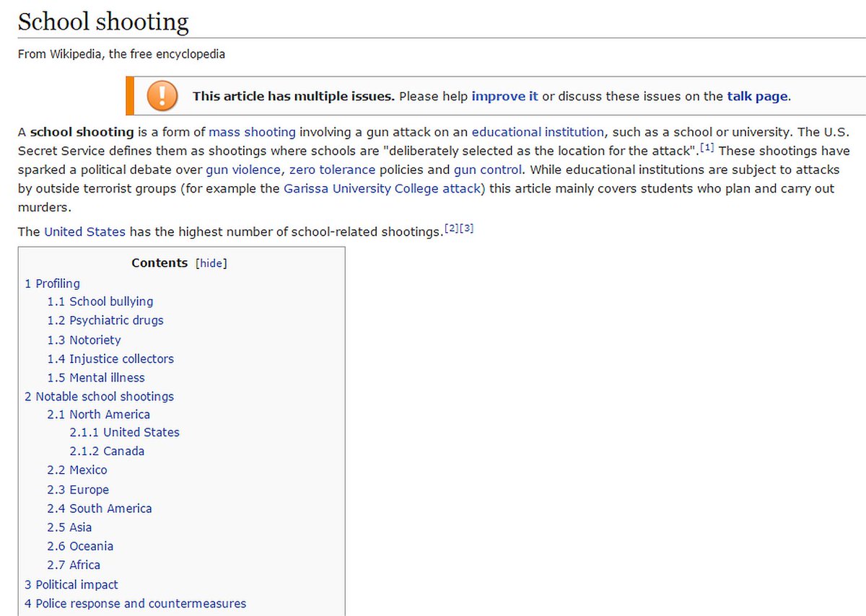Click the 'Contents' heading text
The image size is (866, 616).
(x=159, y=263)
